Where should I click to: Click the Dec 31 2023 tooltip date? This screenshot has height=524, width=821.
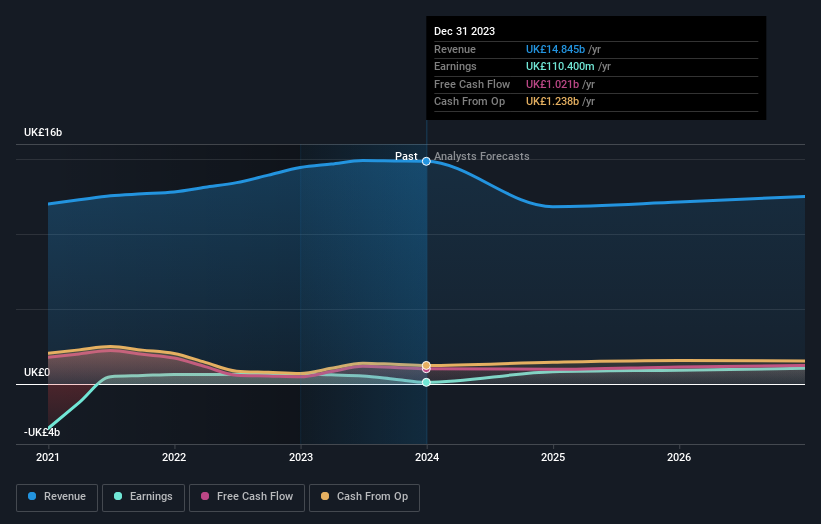coord(464,31)
